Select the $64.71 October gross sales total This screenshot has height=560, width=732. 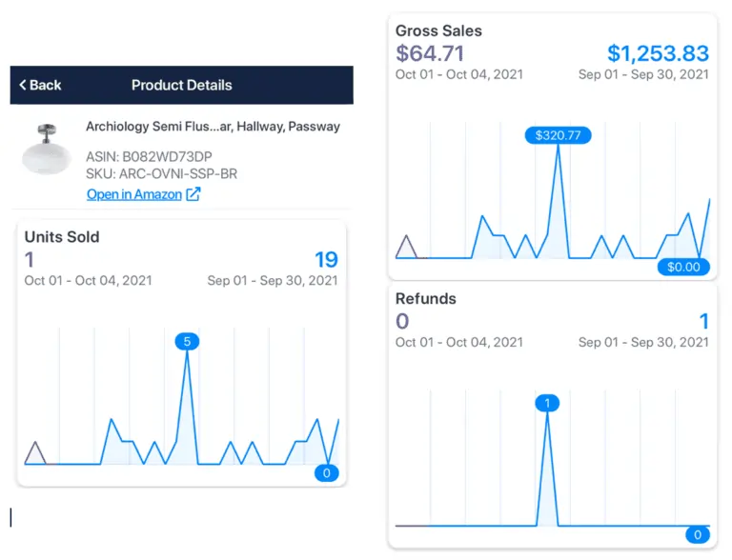(430, 53)
